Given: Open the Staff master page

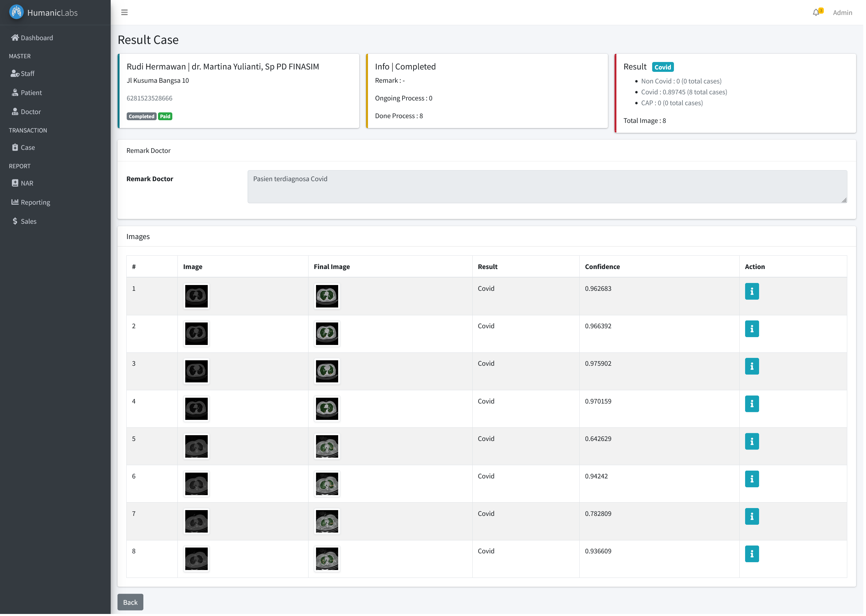Looking at the screenshot, I should point(27,74).
